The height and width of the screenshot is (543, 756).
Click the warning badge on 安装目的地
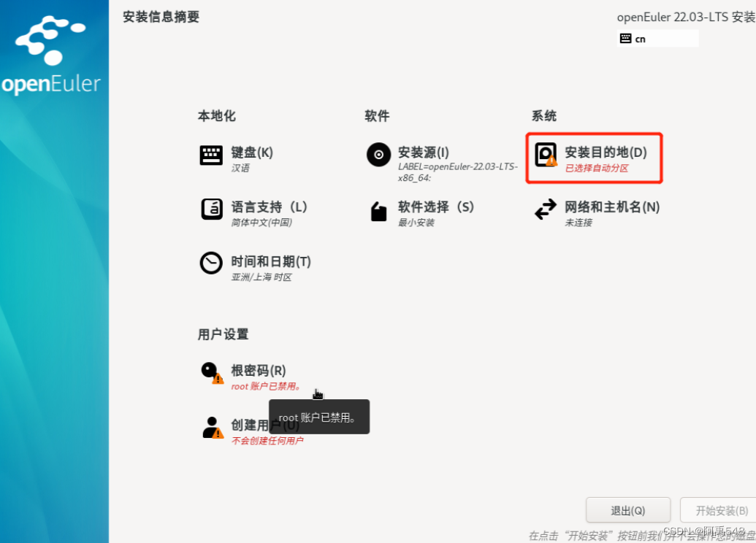pyautogui.click(x=552, y=162)
